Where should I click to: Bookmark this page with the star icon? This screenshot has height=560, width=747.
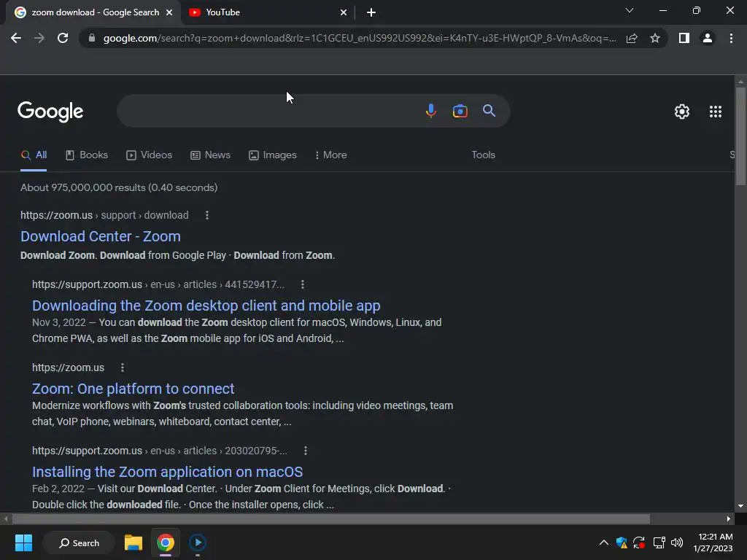pos(655,38)
